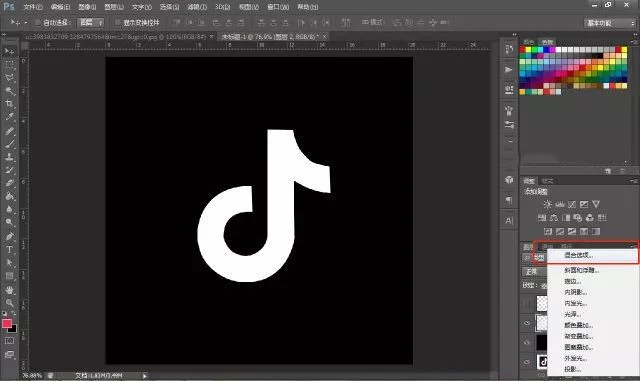The width and height of the screenshot is (640, 381).
Task: Expand the status bar info arrow
Action: [144, 375]
